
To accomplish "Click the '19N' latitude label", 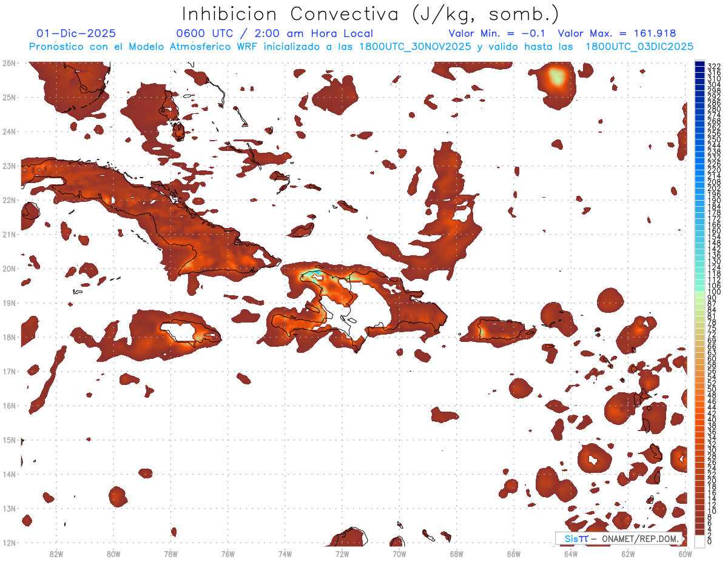I will coord(9,303).
